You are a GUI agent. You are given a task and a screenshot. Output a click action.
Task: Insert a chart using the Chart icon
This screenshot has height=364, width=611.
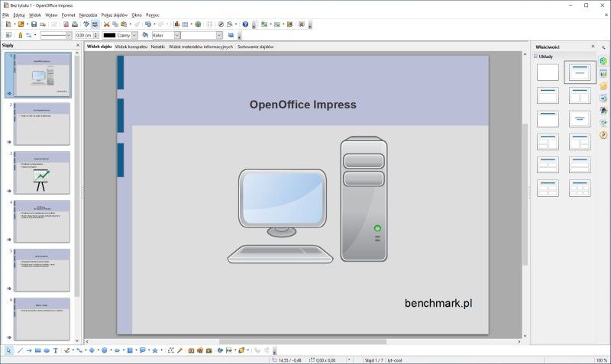[176, 24]
